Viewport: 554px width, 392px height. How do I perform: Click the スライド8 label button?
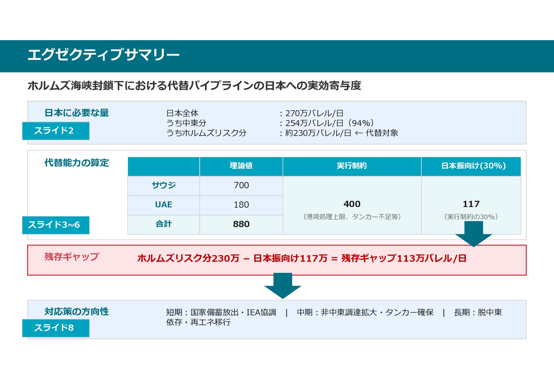[56, 328]
